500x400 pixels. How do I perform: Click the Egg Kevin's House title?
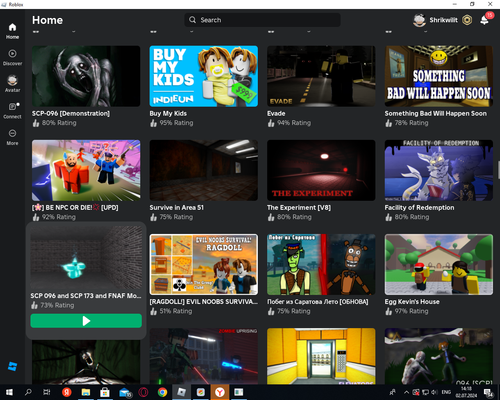pos(412,302)
